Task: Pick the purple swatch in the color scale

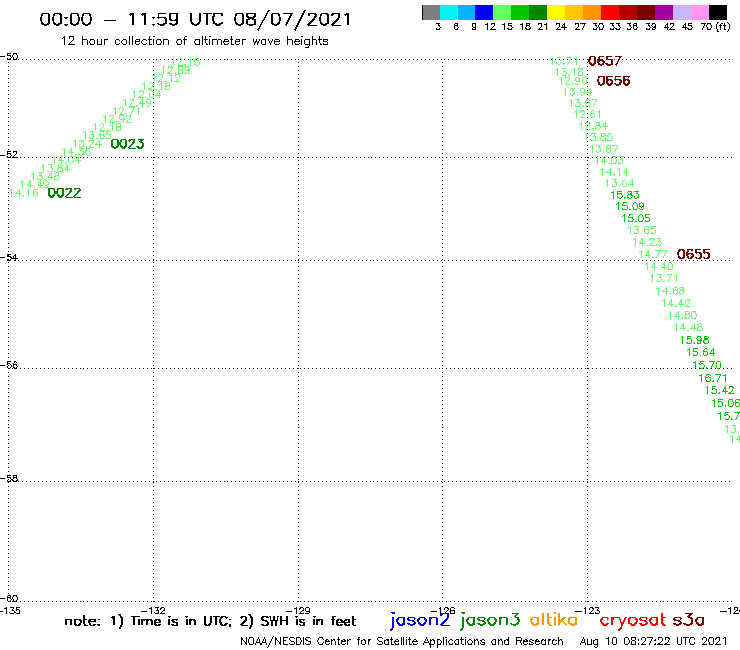Action: pyautogui.click(x=664, y=12)
